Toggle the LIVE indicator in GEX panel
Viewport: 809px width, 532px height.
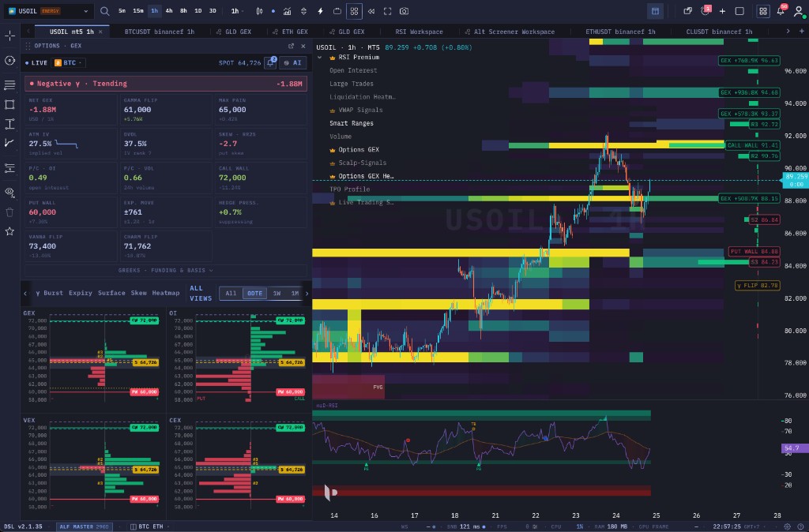click(x=36, y=63)
